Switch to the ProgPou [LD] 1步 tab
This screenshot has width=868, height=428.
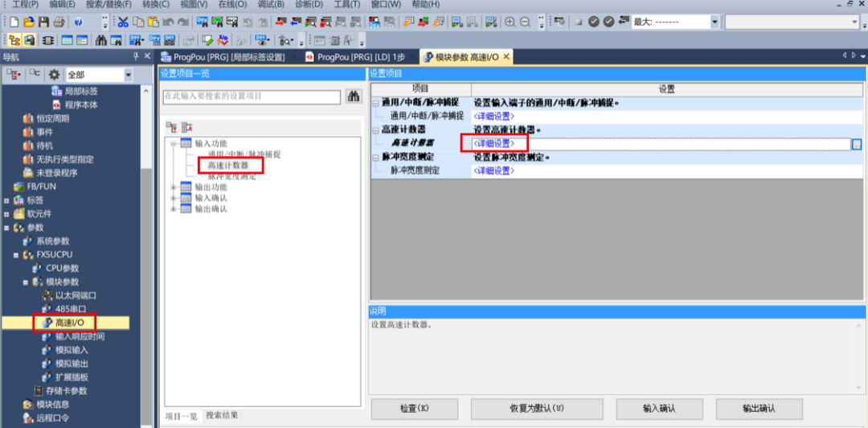coord(360,57)
